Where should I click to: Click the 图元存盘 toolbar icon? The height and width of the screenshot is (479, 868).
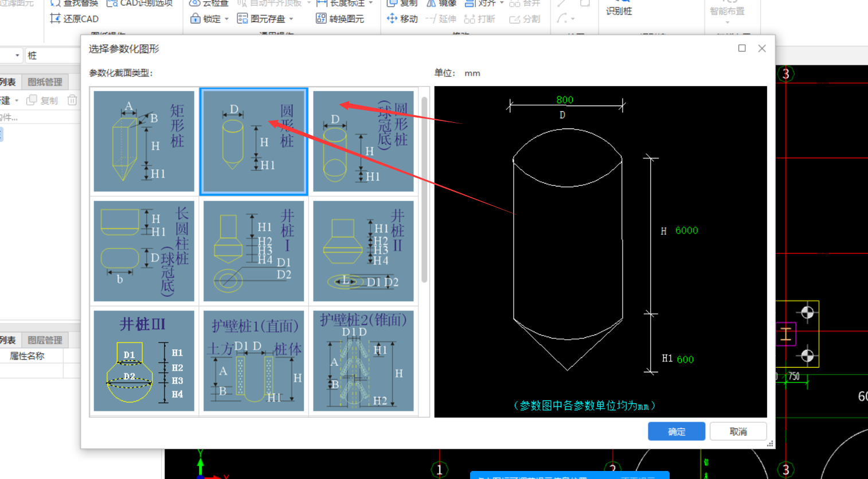[243, 18]
